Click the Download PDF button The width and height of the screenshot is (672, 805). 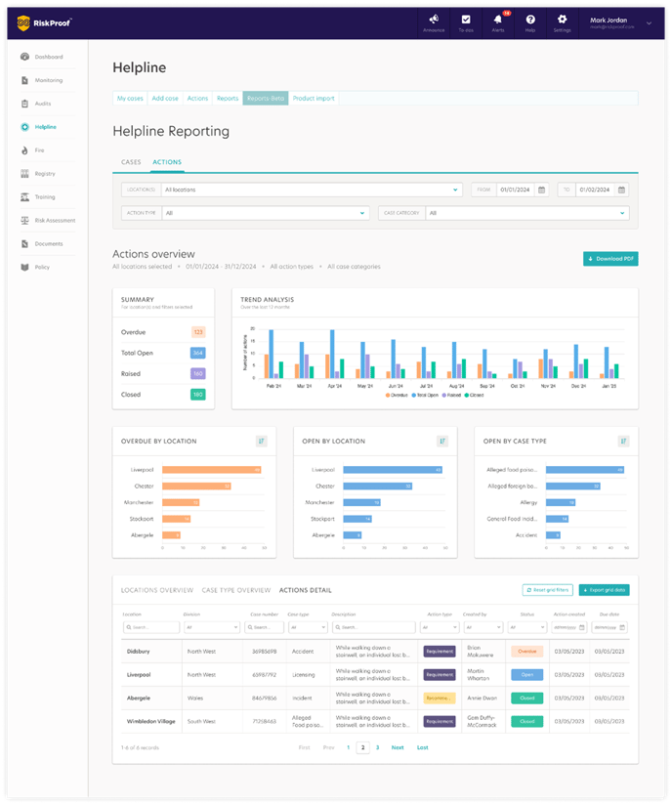point(610,259)
